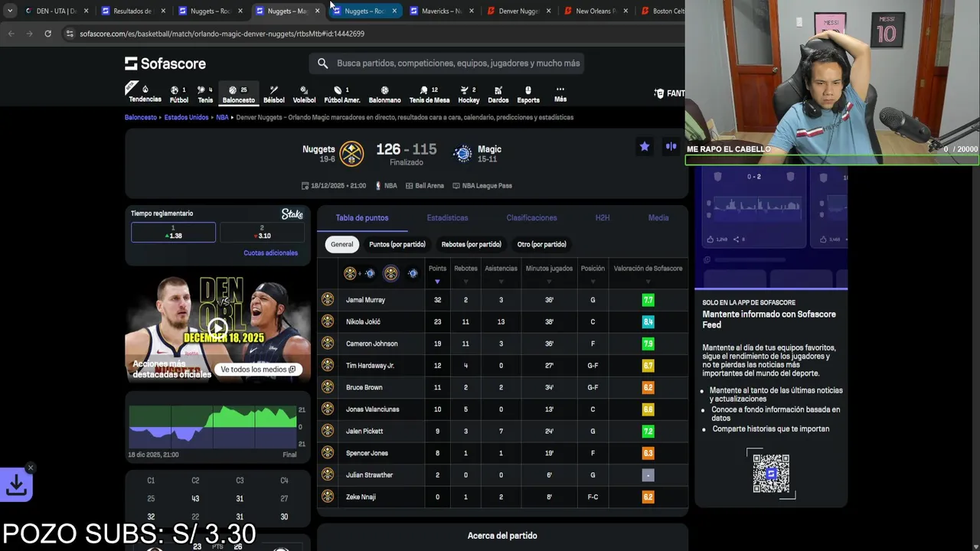
Task: Open the Dardos sports section
Action: point(498,94)
